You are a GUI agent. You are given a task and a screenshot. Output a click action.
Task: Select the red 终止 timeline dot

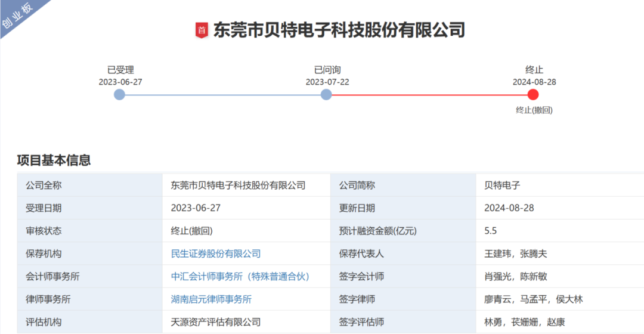pyautogui.click(x=533, y=95)
